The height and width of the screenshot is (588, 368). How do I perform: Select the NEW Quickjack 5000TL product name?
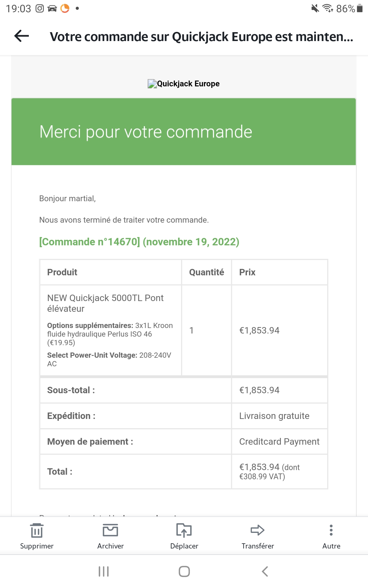tap(105, 303)
